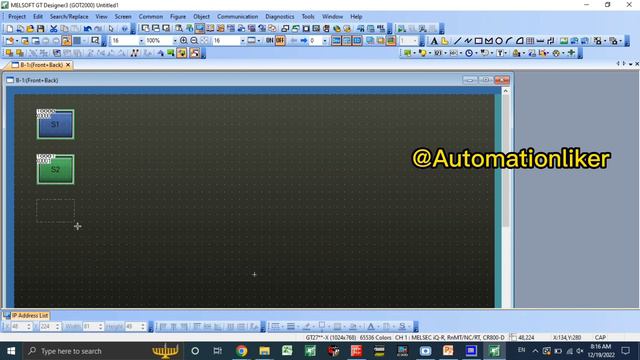Toggle the ON state display button
This screenshot has width=640, height=360.
tap(269, 41)
